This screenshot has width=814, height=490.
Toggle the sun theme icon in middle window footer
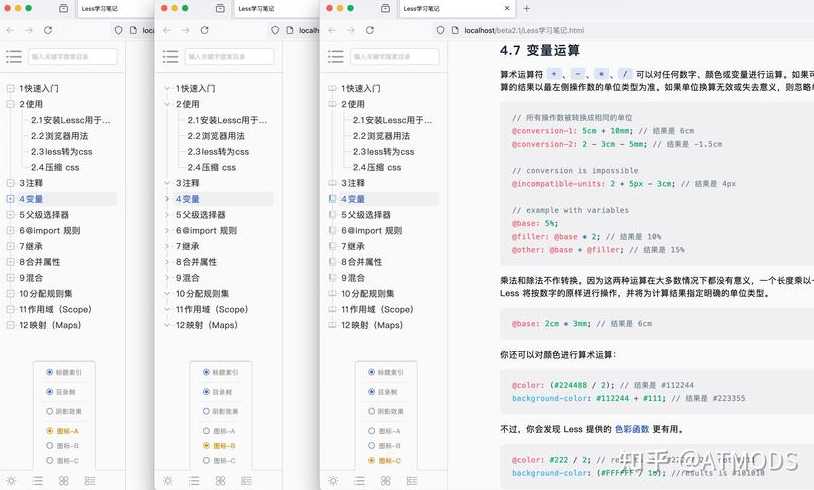pos(168,481)
